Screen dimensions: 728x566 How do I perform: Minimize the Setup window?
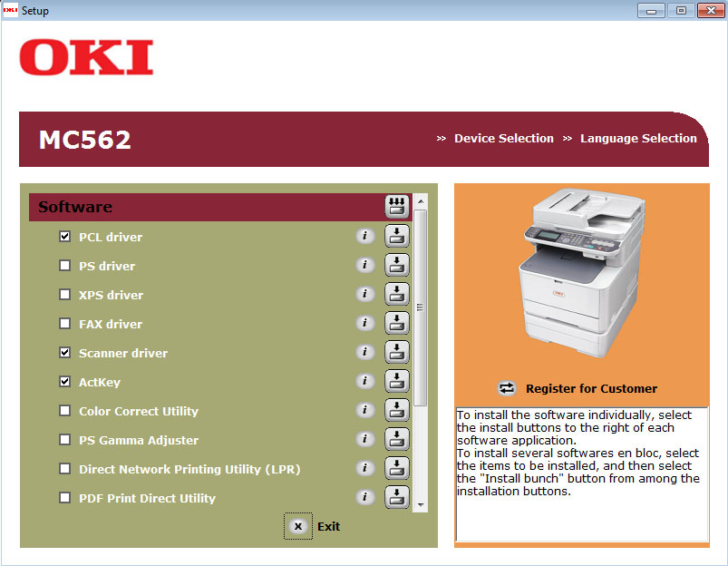click(x=652, y=10)
